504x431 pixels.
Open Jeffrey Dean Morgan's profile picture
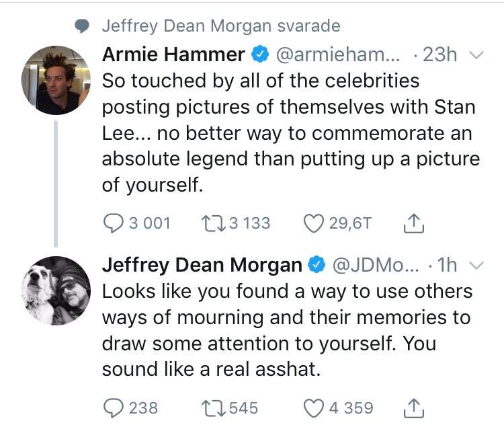pyautogui.click(x=56, y=290)
